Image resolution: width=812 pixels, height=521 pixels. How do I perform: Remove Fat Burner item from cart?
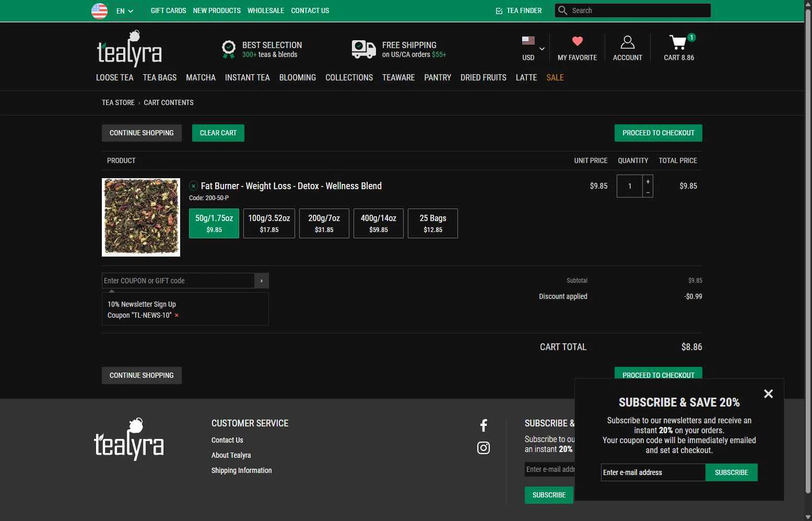193,186
